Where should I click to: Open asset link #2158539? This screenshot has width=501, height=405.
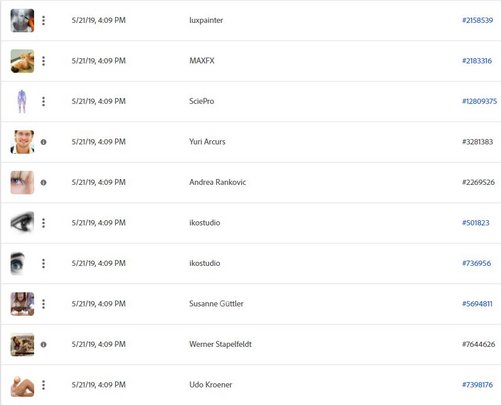coord(477,20)
